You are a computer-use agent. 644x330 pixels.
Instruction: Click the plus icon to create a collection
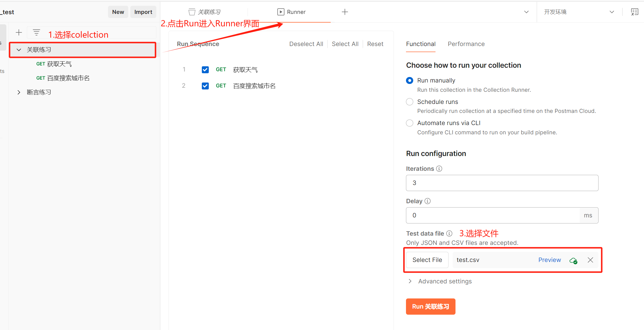point(19,32)
